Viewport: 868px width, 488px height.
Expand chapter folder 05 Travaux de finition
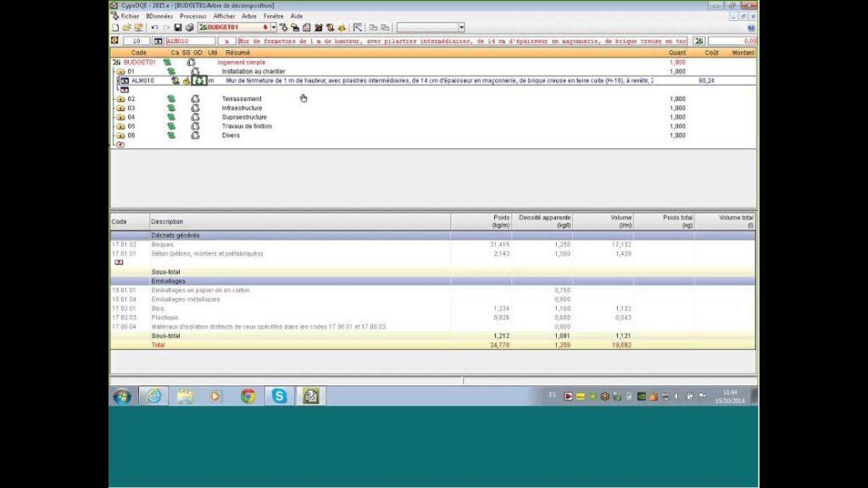120,127
